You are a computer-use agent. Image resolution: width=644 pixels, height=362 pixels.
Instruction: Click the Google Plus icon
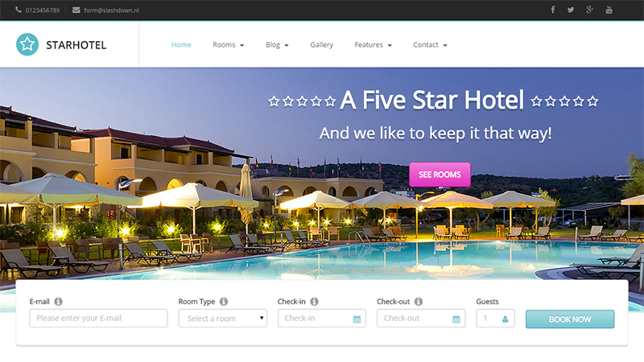pos(589,10)
